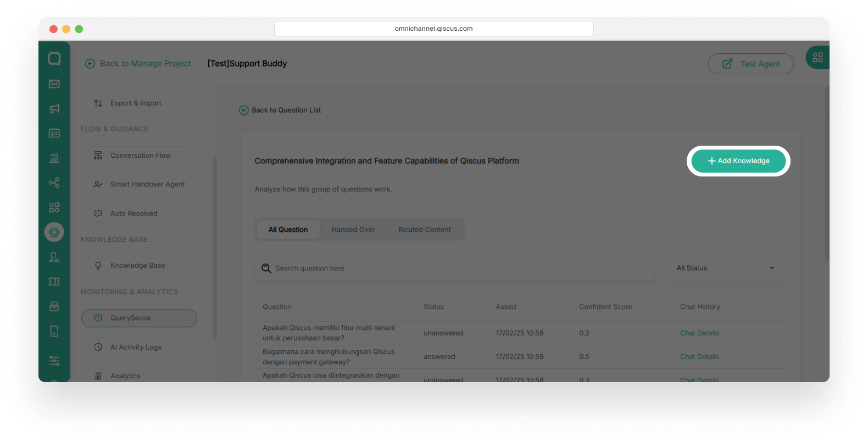Click the database icon in left sidebar

point(54,307)
